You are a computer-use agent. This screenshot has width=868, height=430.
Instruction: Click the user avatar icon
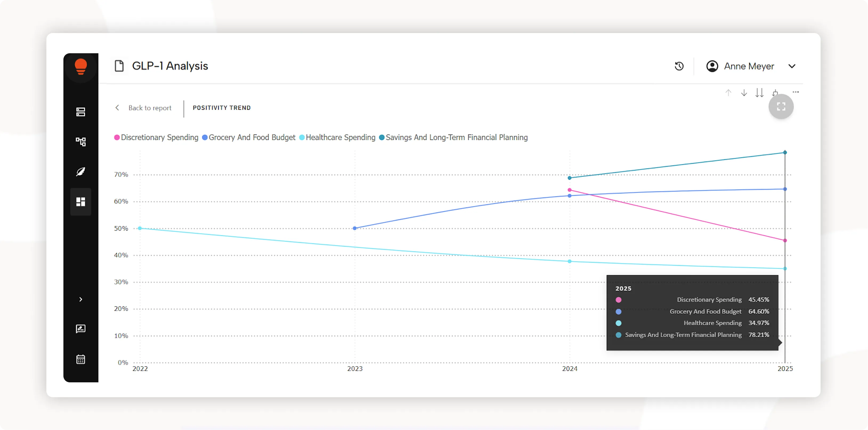[x=712, y=66]
